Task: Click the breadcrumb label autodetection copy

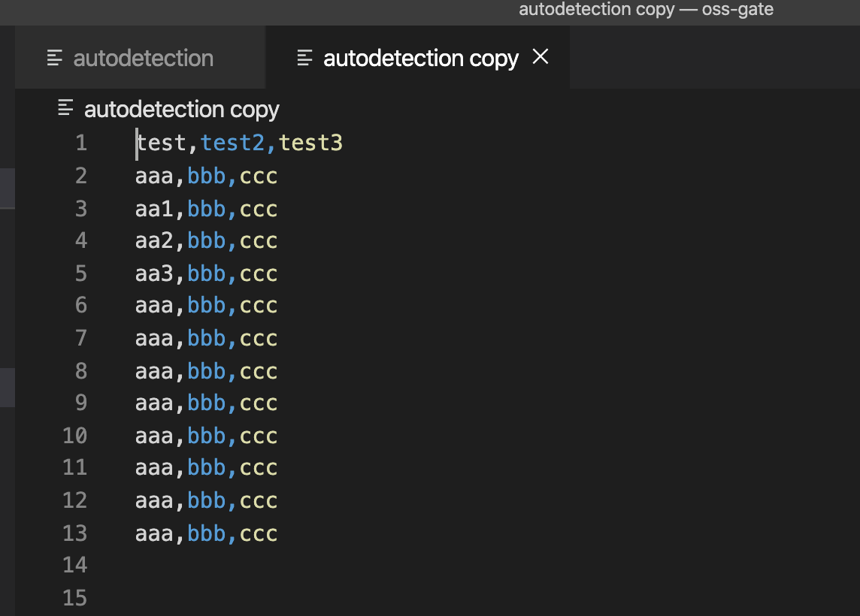Action: click(181, 109)
